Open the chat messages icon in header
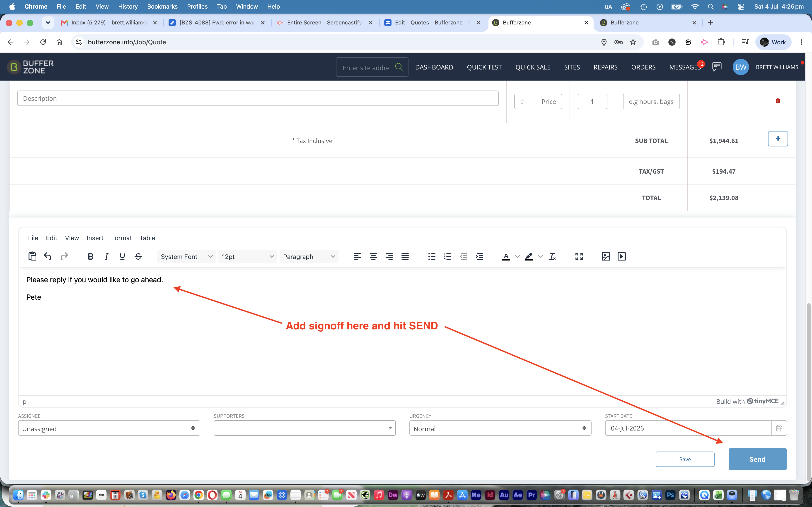Screen dimensions: 812x507 tap(717, 67)
